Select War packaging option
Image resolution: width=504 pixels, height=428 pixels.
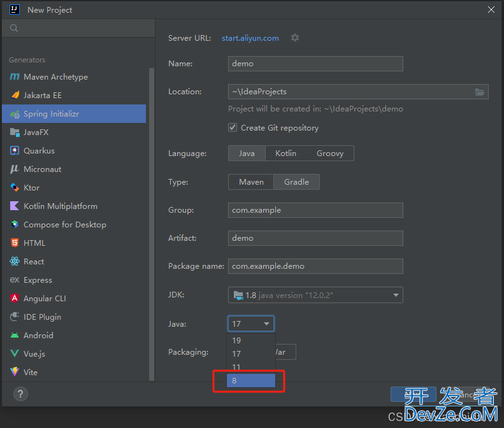tap(285, 352)
